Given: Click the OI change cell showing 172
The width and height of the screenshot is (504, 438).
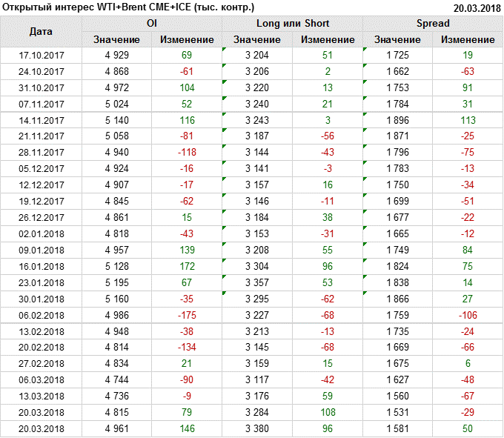Looking at the screenshot, I should click(x=186, y=266).
